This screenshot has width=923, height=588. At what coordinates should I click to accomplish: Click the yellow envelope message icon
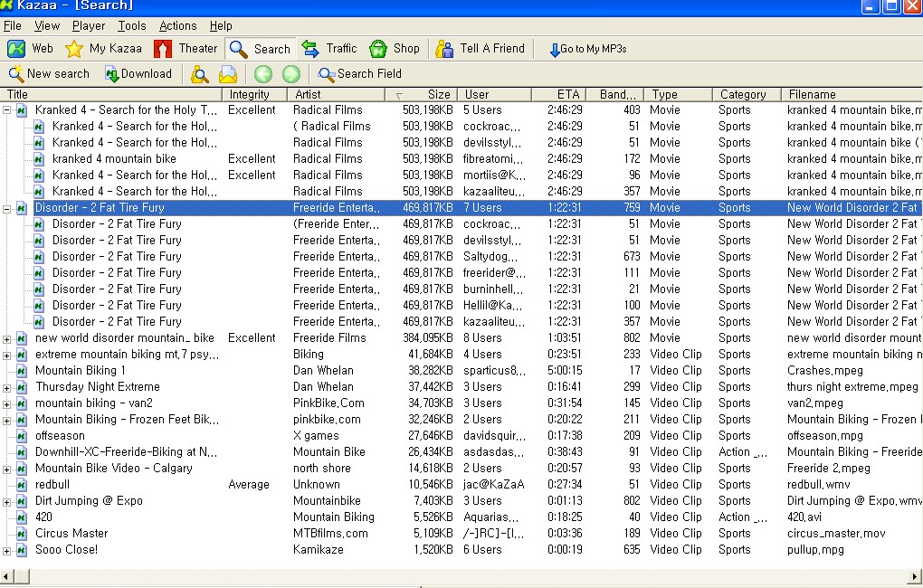[228, 74]
